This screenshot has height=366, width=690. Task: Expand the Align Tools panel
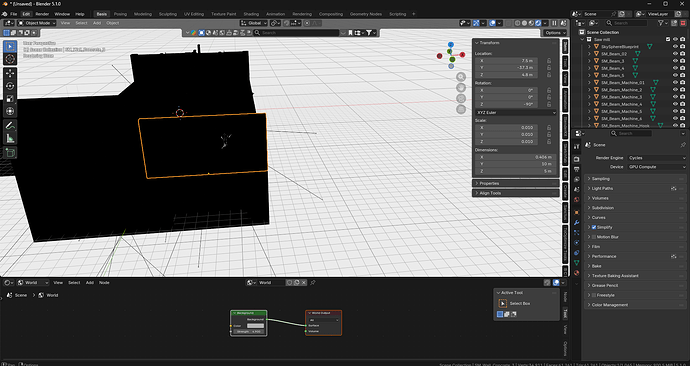click(x=515, y=193)
